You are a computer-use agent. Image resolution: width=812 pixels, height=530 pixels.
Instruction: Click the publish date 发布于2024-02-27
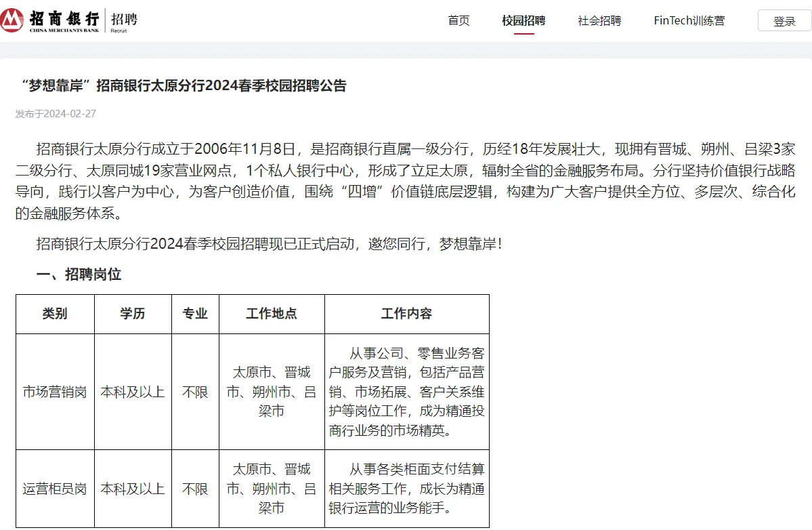[x=56, y=113]
